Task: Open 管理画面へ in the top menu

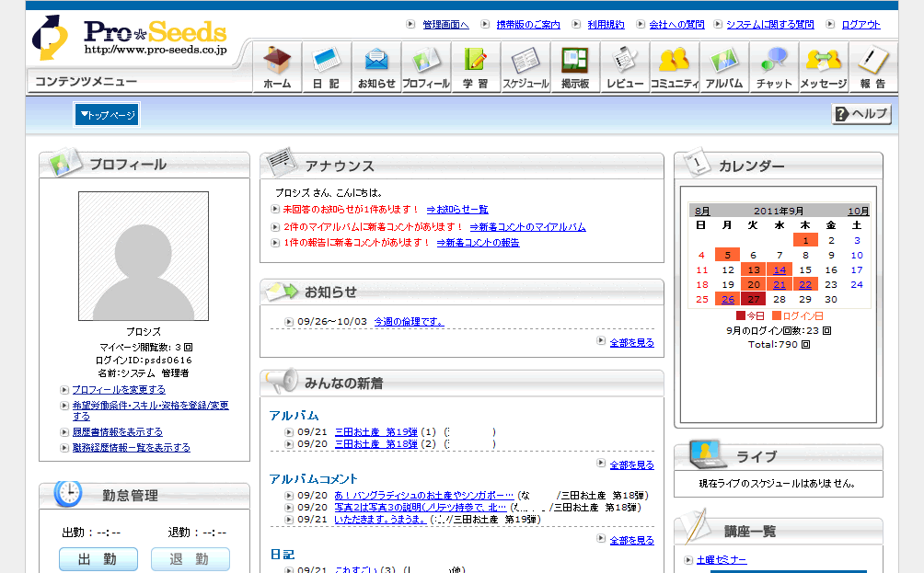Action: (445, 25)
